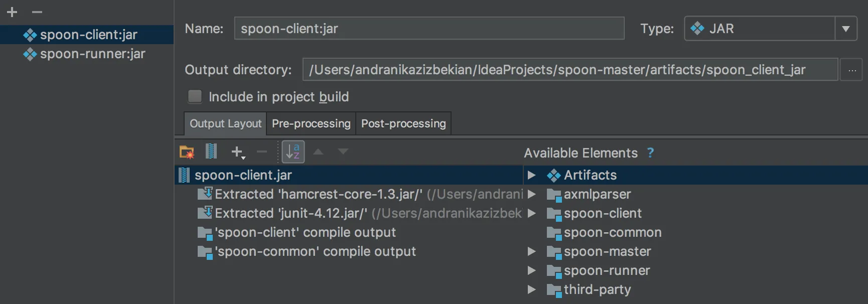Click the Available Elements help question mark
868x304 pixels.
coord(650,153)
